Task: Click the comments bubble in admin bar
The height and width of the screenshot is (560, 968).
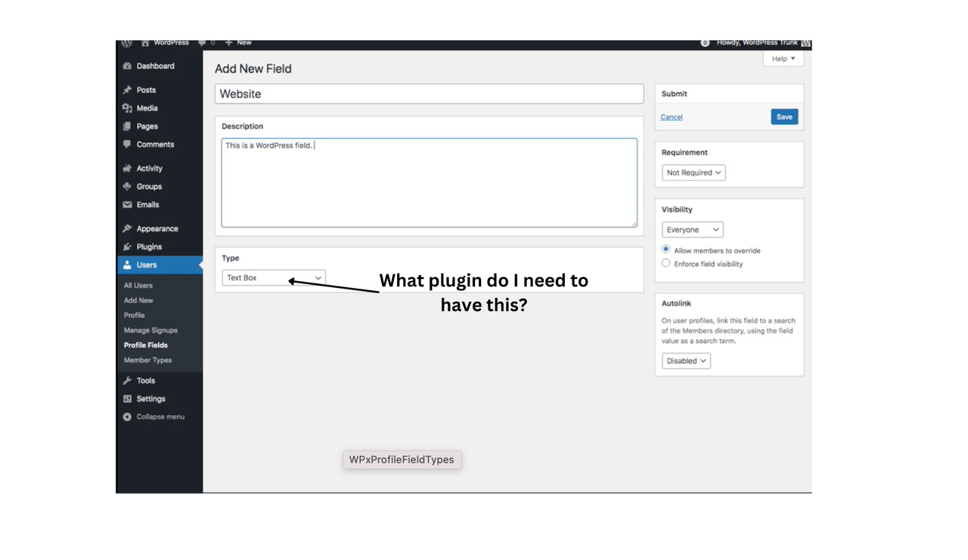Action: pos(202,43)
